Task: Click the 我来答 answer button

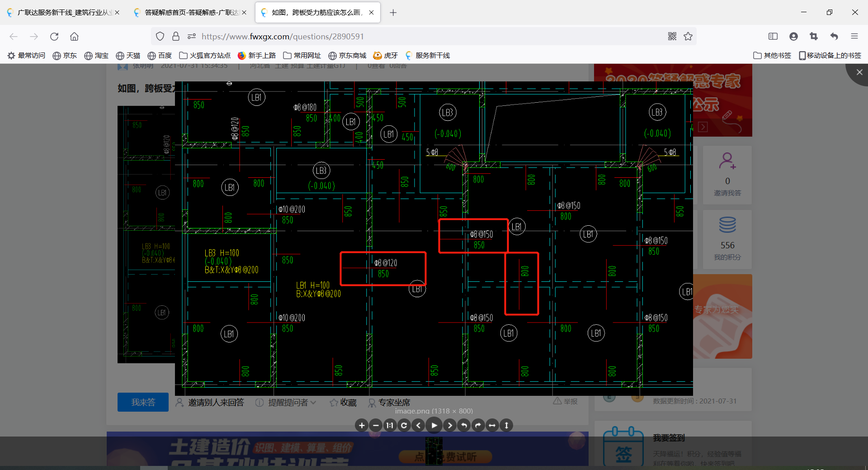Action: tap(143, 402)
